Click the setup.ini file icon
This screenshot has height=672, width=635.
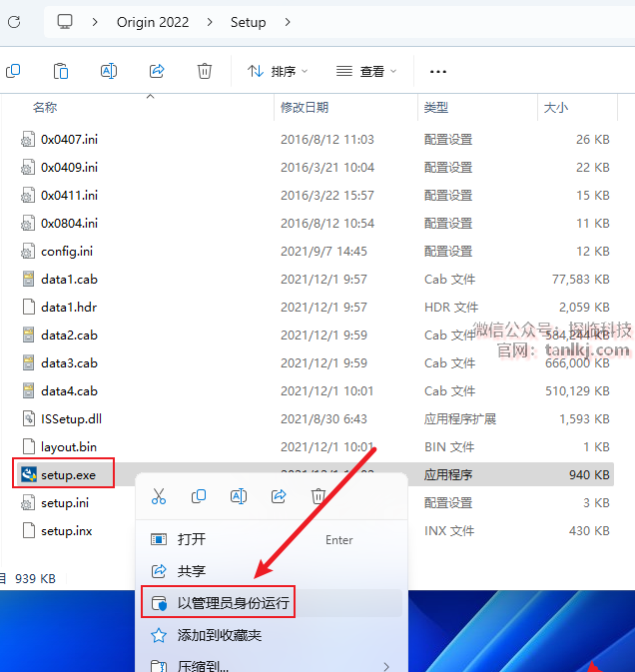coord(28,502)
